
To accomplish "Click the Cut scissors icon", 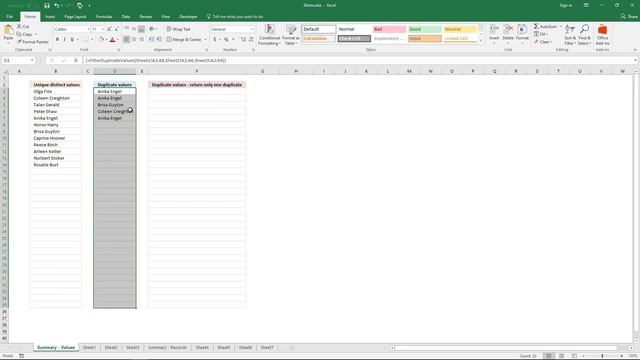I will pos(19,27).
